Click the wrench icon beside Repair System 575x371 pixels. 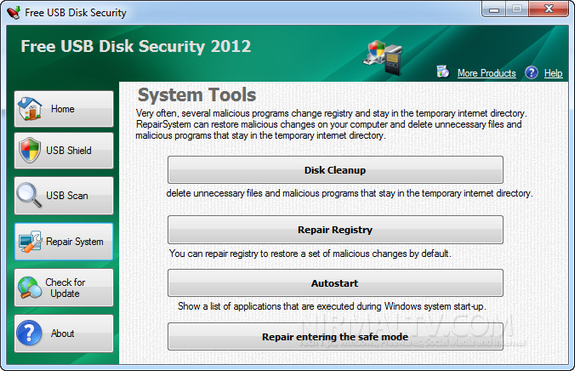(30, 241)
